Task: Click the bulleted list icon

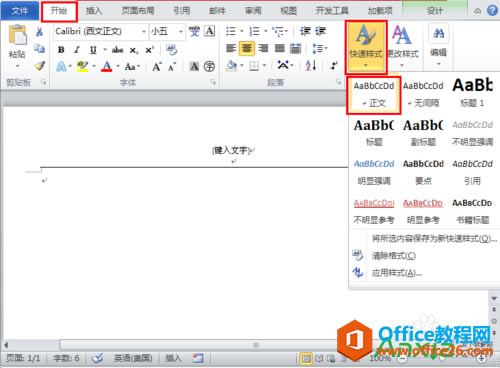Action: tap(231, 32)
